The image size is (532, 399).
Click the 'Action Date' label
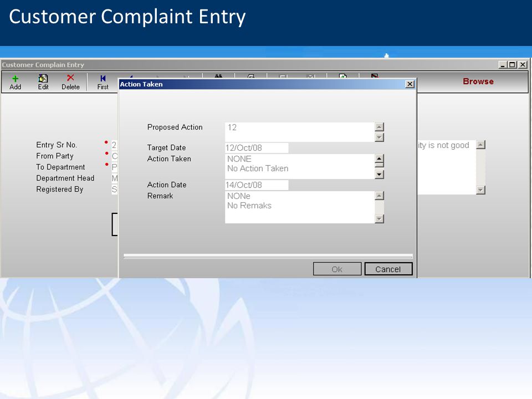(x=167, y=185)
